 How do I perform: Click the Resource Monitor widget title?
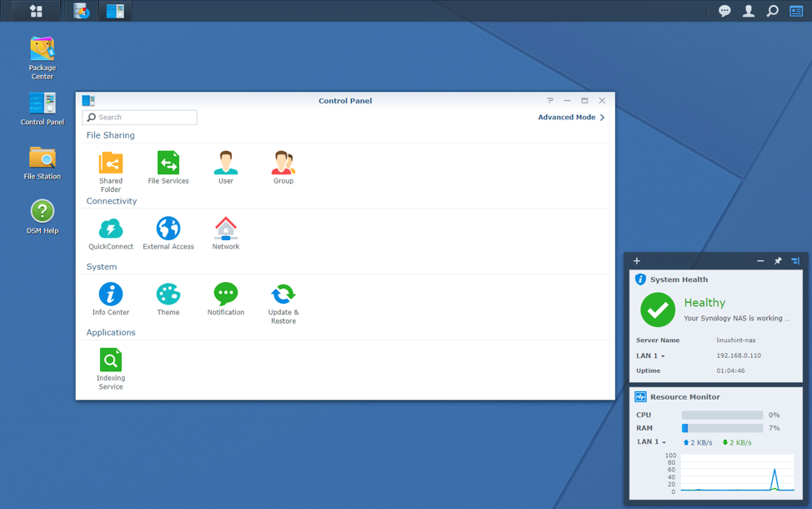click(685, 397)
